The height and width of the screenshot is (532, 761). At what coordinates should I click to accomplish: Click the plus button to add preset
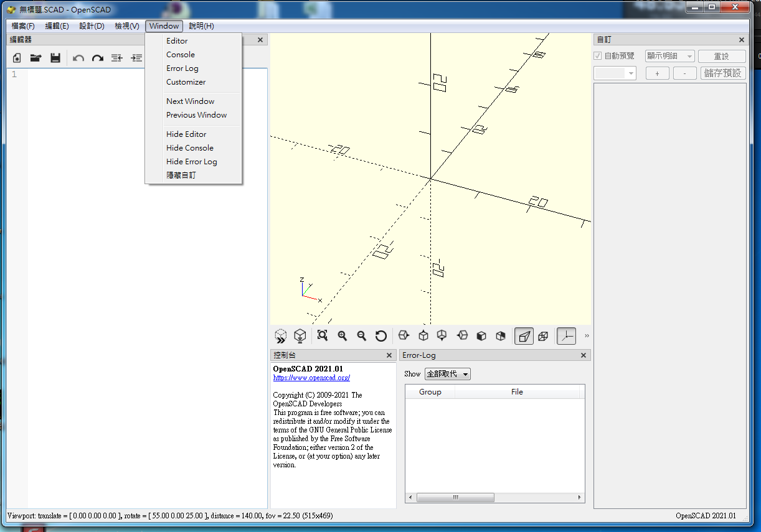tap(658, 73)
